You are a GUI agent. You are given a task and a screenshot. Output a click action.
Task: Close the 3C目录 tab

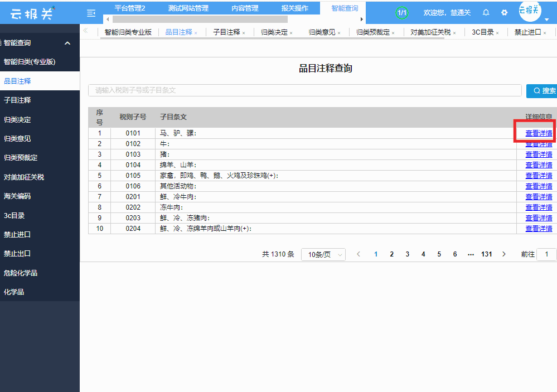497,33
